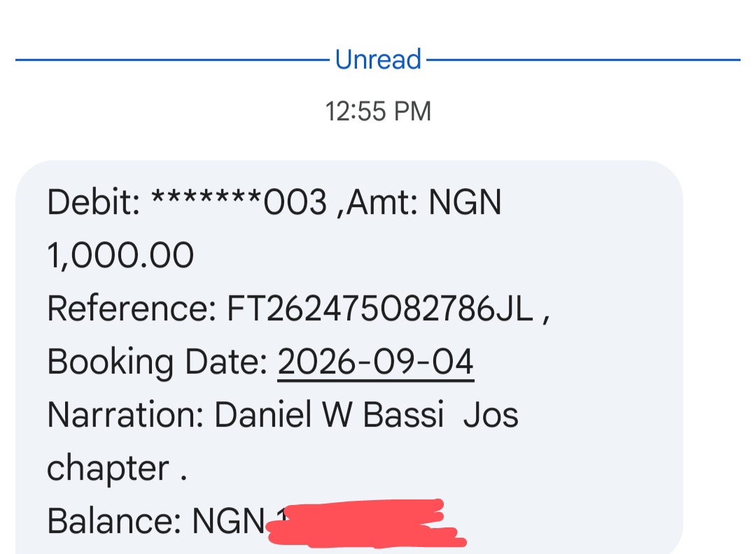Tap the word 'Jos' in narration
This screenshot has width=756, height=554.
pos(490,415)
